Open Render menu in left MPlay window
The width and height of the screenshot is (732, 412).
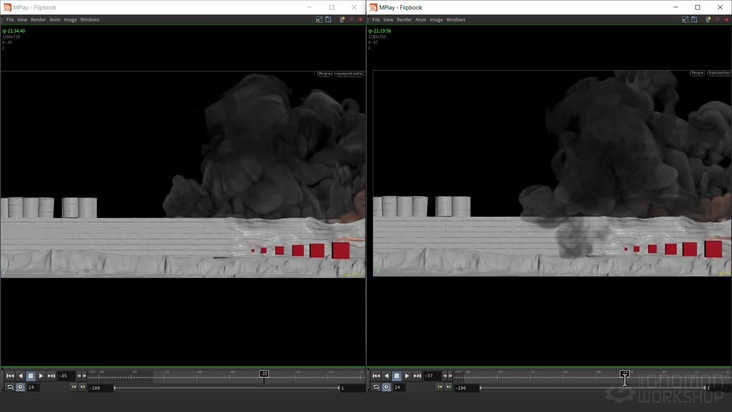[x=38, y=20]
